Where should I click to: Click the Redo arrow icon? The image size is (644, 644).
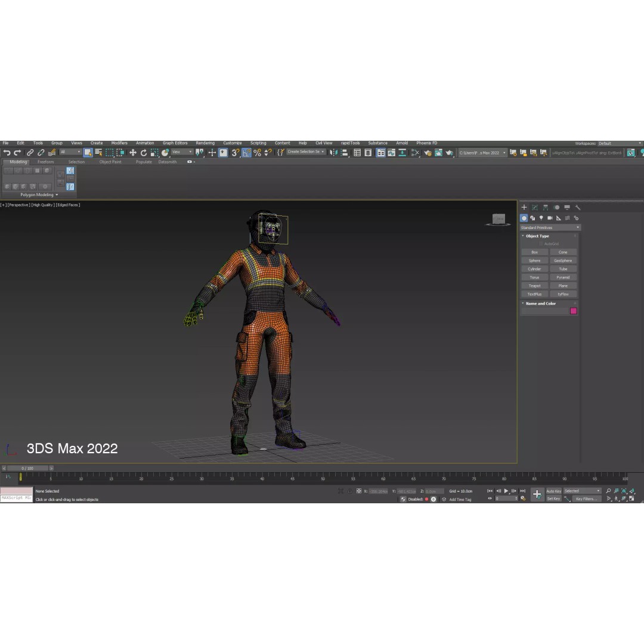click(x=17, y=153)
